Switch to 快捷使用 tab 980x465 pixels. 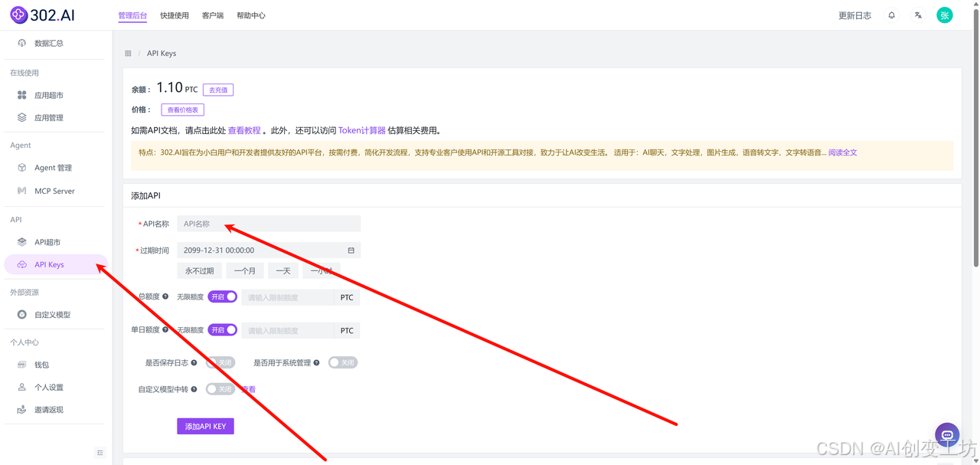(175, 15)
